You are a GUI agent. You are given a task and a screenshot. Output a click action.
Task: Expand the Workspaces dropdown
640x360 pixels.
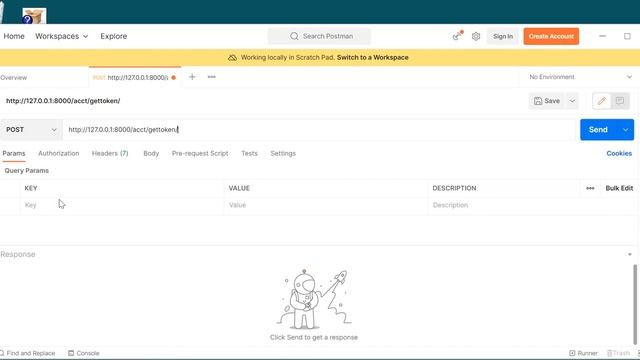(x=62, y=36)
